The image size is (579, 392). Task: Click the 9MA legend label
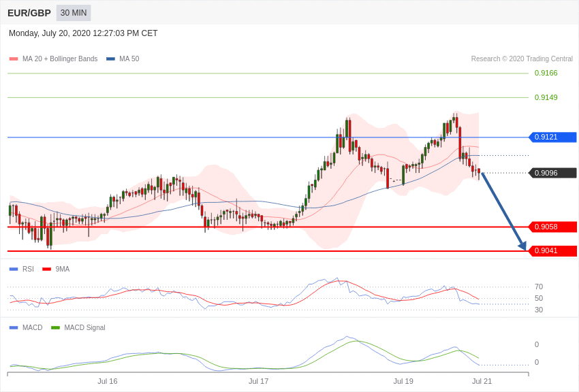tap(63, 269)
